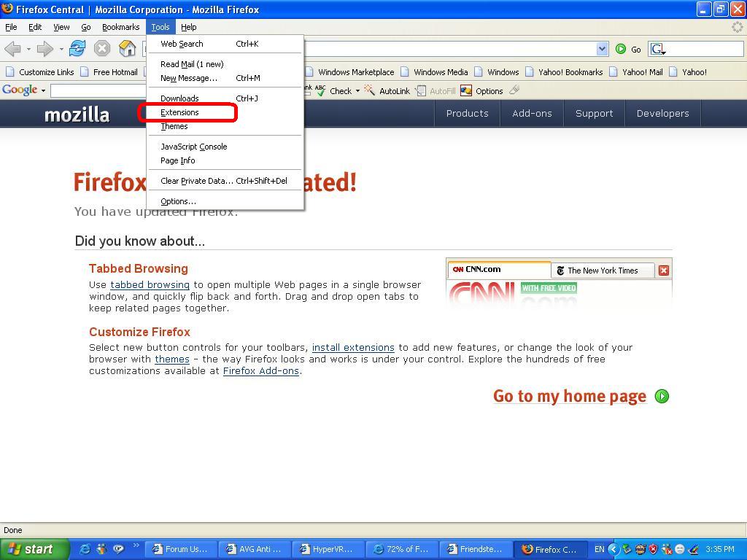Click the green Go button icon
Image resolution: width=747 pixels, height=560 pixels.
[x=620, y=49]
